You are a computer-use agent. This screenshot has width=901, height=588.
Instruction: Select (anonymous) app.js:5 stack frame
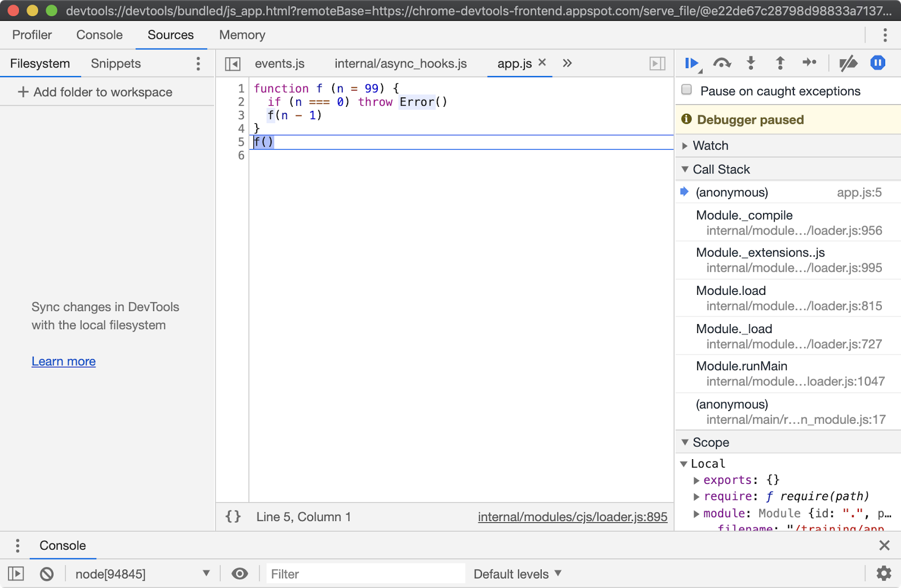788,192
